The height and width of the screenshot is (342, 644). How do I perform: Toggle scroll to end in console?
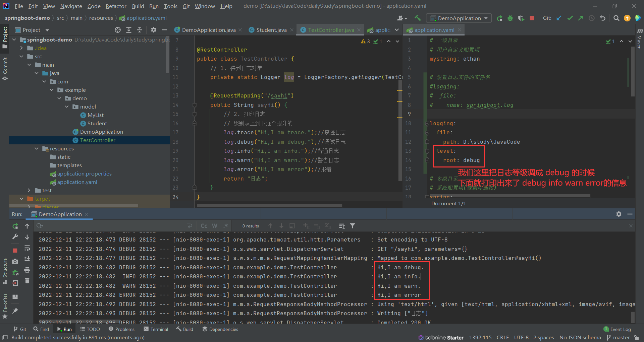(27, 259)
